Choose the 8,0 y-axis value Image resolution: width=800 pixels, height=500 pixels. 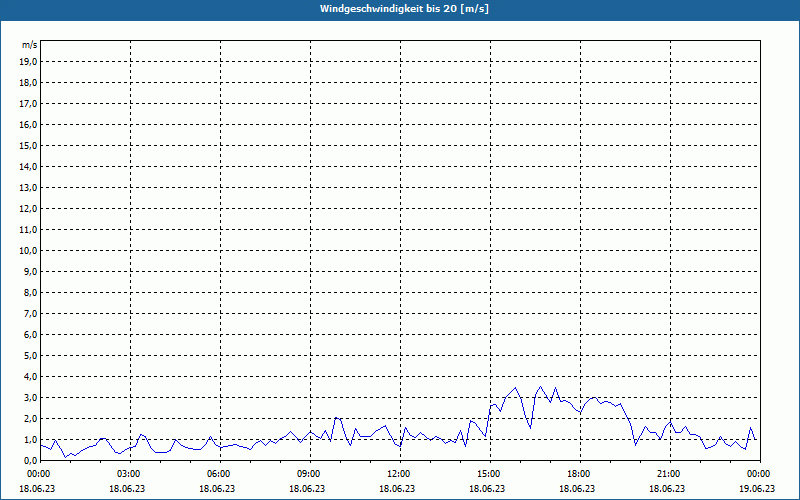30,292
